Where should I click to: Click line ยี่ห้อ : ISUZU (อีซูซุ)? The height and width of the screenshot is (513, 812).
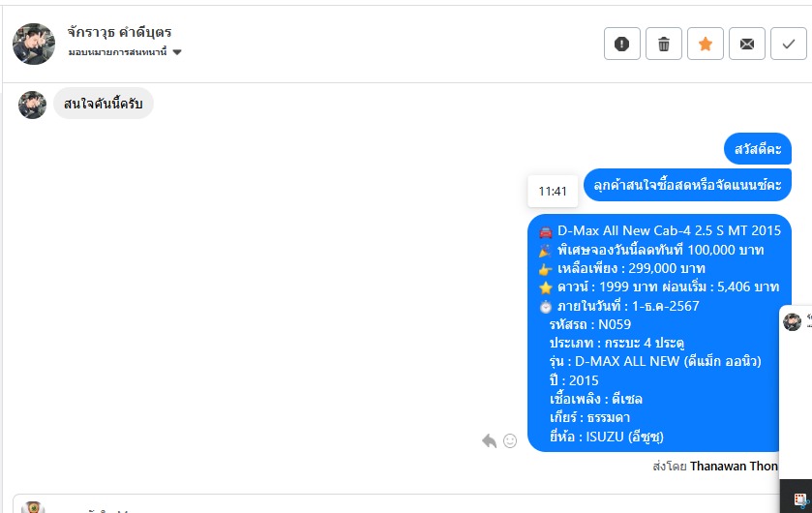tap(607, 437)
